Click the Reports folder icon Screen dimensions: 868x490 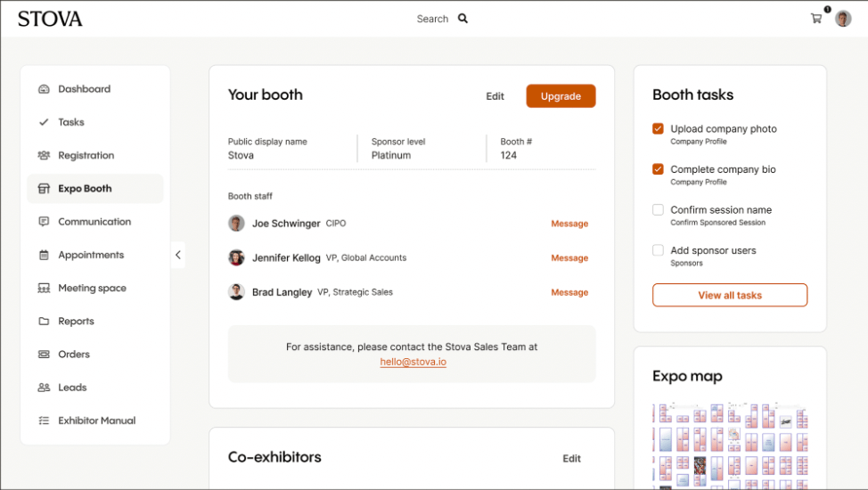coord(44,321)
